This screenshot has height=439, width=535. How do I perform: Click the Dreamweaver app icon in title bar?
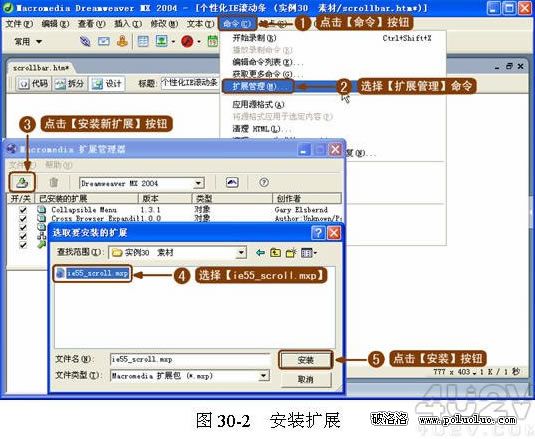click(x=8, y=8)
